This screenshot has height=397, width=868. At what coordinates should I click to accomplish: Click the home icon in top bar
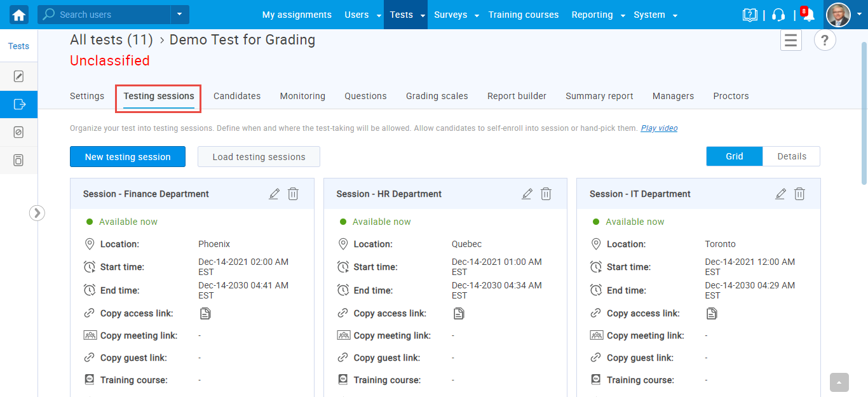click(19, 15)
